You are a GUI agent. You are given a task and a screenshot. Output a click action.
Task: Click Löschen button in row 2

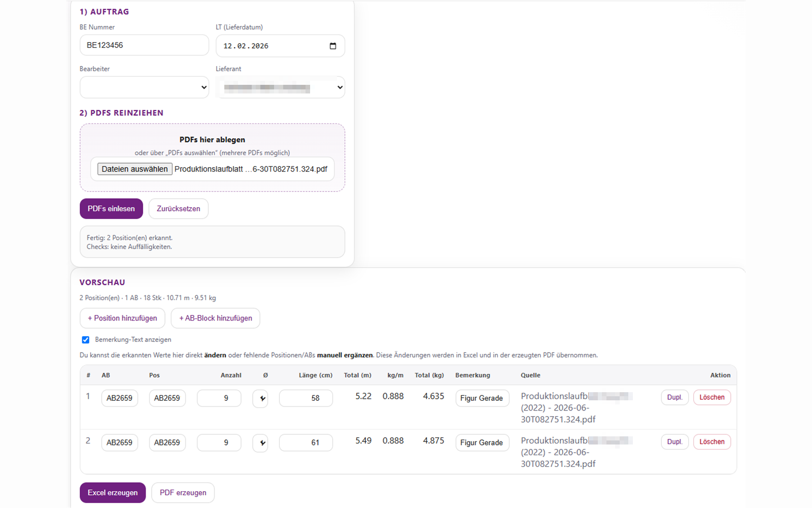(x=712, y=441)
